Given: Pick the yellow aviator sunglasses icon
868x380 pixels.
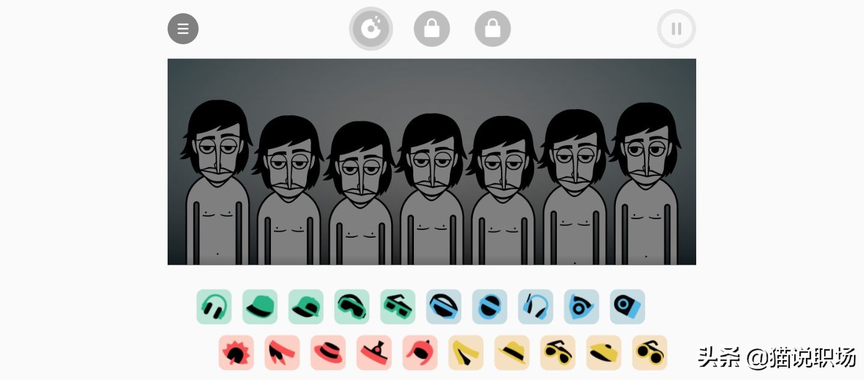Looking at the screenshot, I should [557, 352].
